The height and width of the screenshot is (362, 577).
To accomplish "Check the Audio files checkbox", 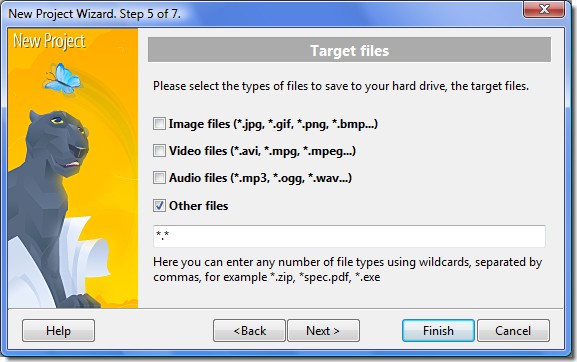I will (x=159, y=178).
